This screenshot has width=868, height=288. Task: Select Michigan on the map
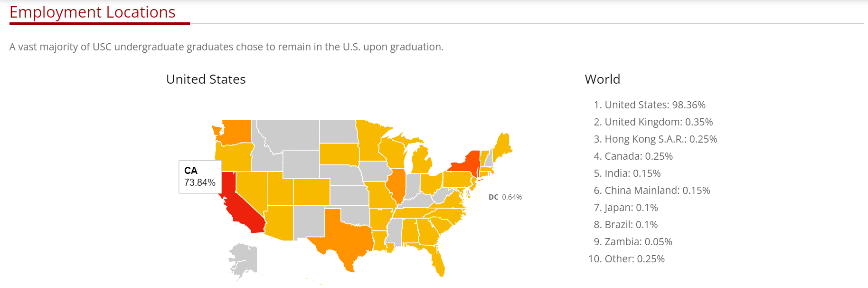click(x=421, y=161)
